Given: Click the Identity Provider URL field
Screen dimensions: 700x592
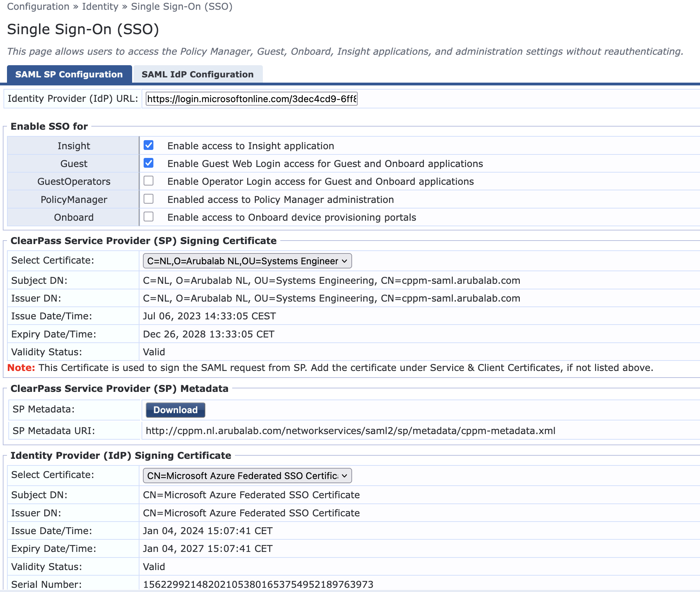Looking at the screenshot, I should tap(251, 99).
